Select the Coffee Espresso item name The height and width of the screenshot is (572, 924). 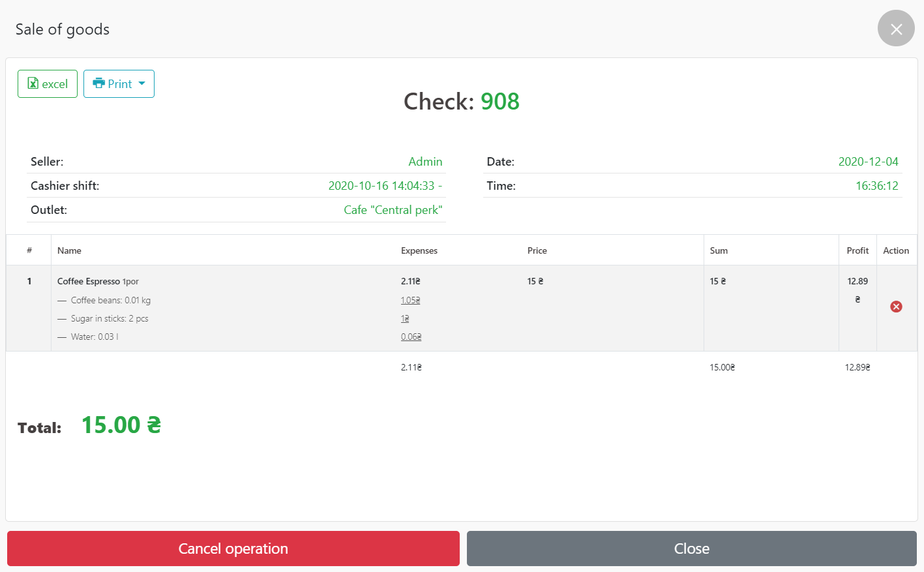(x=89, y=282)
